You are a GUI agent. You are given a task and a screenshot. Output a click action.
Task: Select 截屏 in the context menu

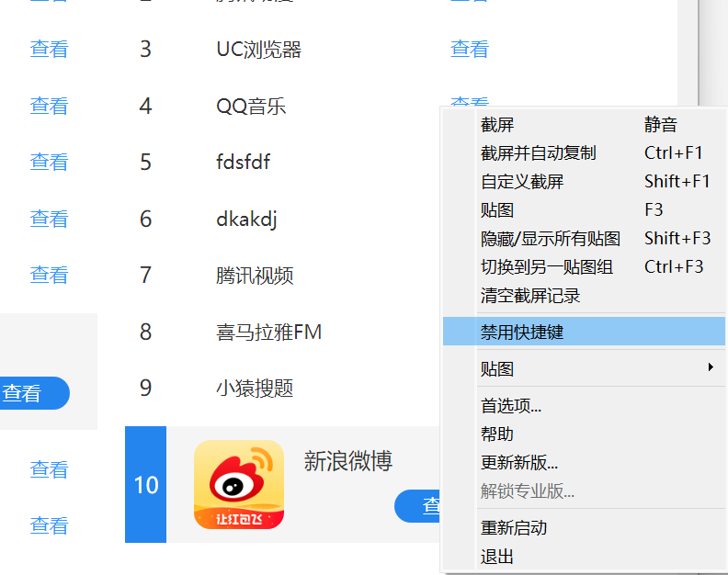coord(584,125)
